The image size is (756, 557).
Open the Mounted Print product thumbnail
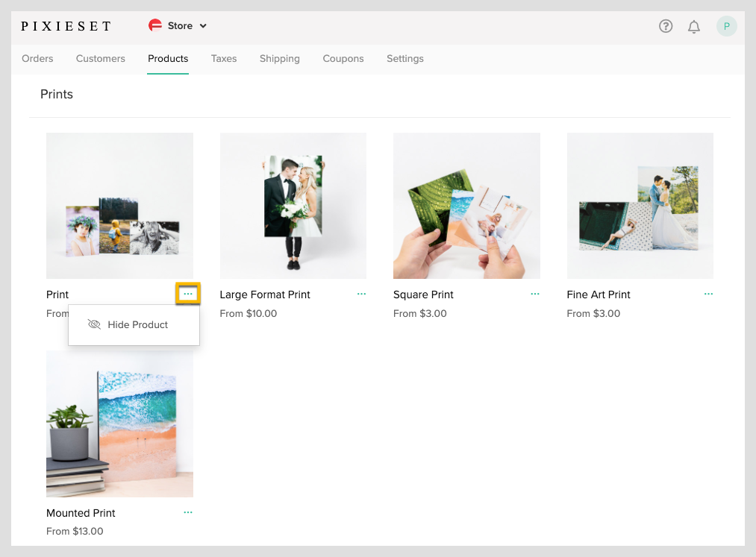click(x=119, y=424)
